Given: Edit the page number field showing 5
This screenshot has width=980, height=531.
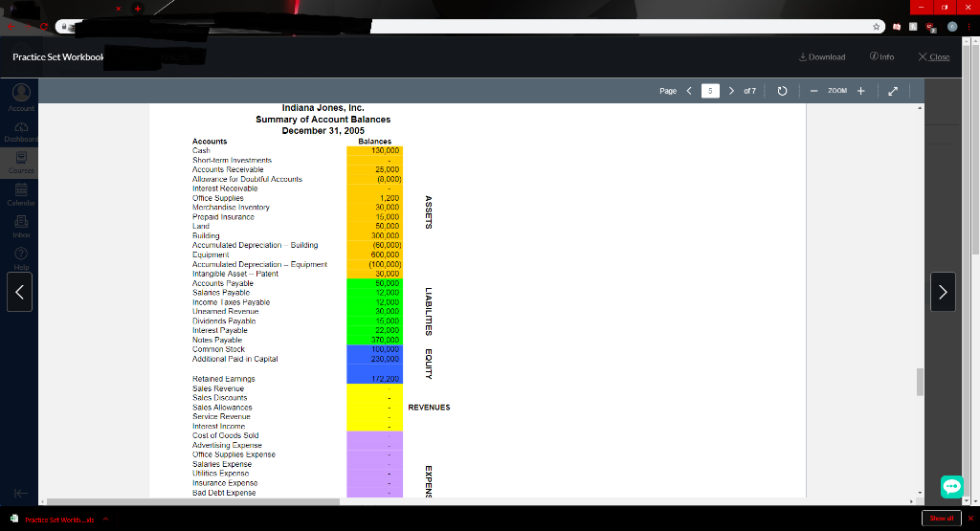Looking at the screenshot, I should [710, 91].
